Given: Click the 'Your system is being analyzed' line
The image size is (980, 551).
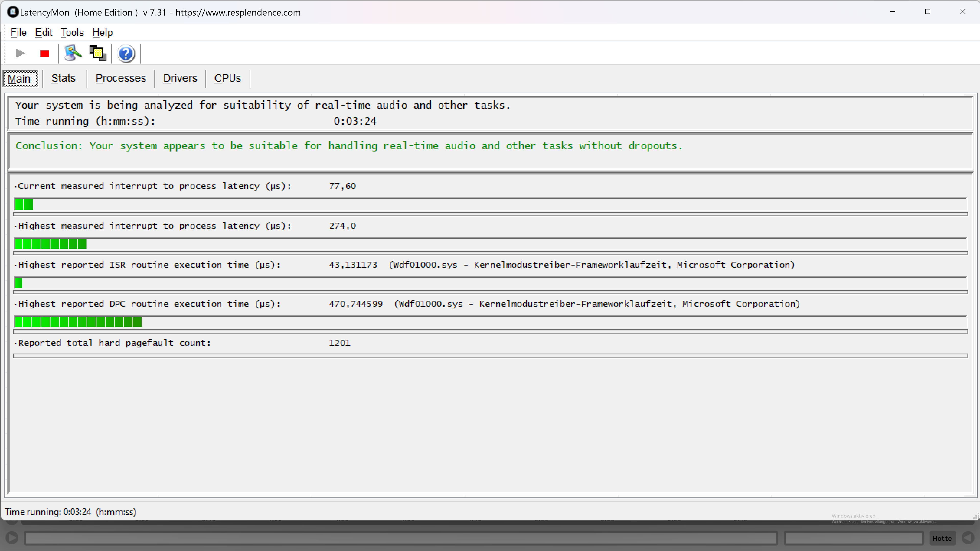Looking at the screenshot, I should [263, 105].
